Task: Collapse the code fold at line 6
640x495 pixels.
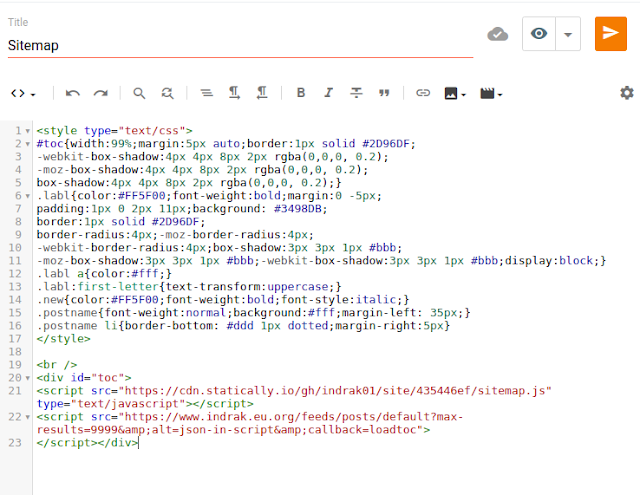Action: click(x=28, y=196)
